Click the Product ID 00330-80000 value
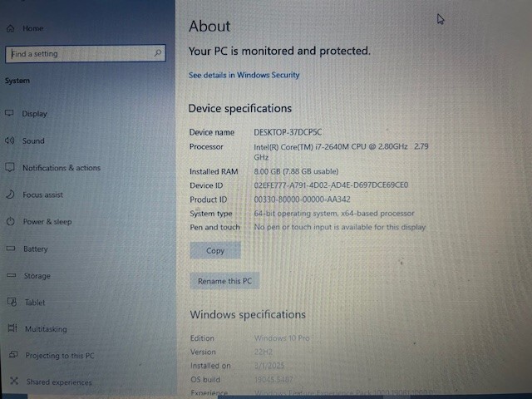532x399 pixels. (x=302, y=199)
